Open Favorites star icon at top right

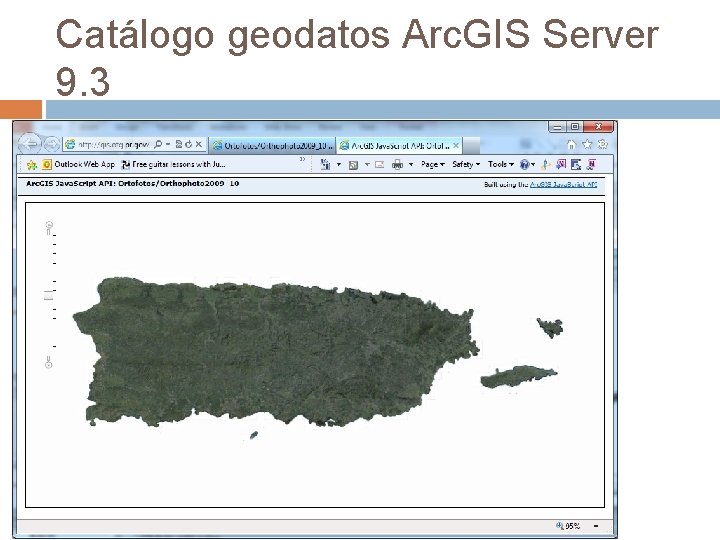(587, 145)
